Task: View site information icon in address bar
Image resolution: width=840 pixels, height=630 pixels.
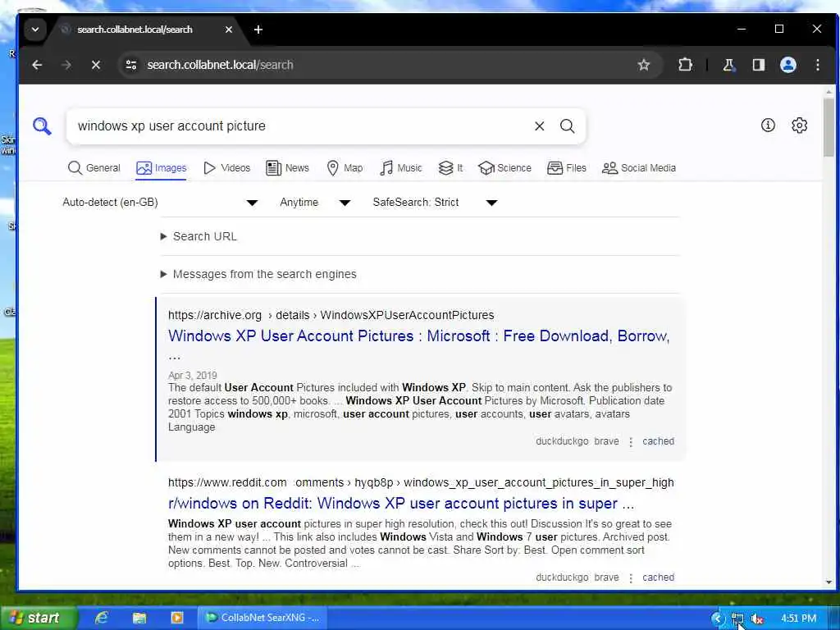Action: point(131,65)
